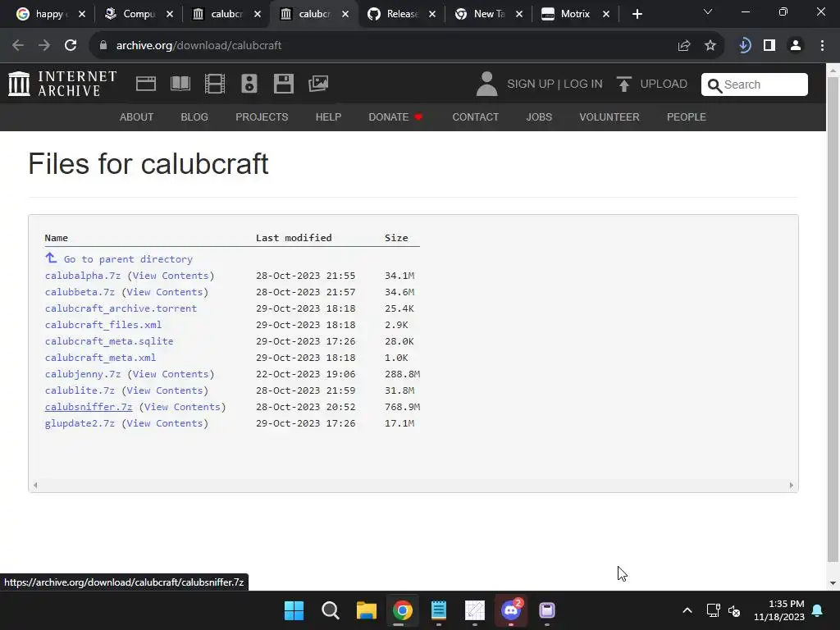The width and height of the screenshot is (840, 630).
Task: Open the tab search dropdown chevron
Action: pos(708,11)
